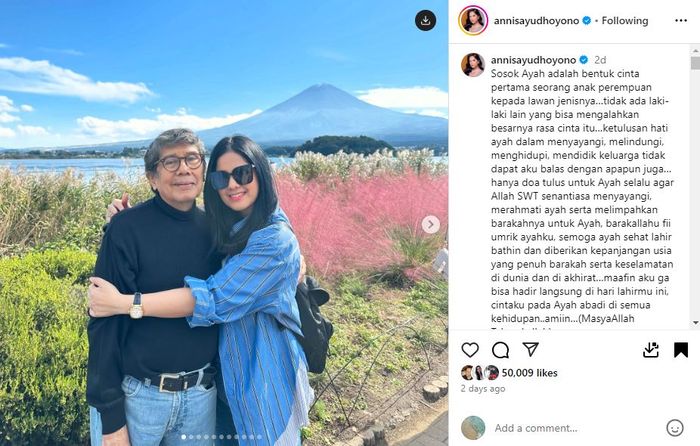Select second carousel dot indicator

pos(191,437)
